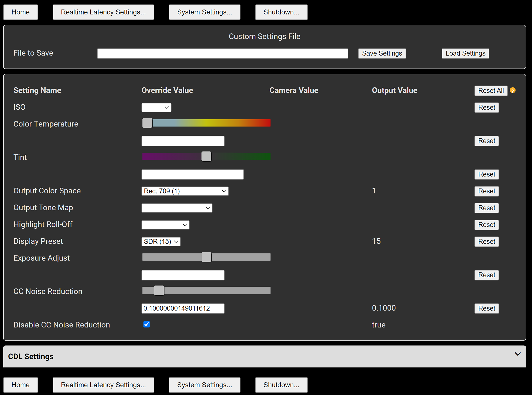The width and height of the screenshot is (532, 395).
Task: Click the Reset All button
Action: (491, 91)
